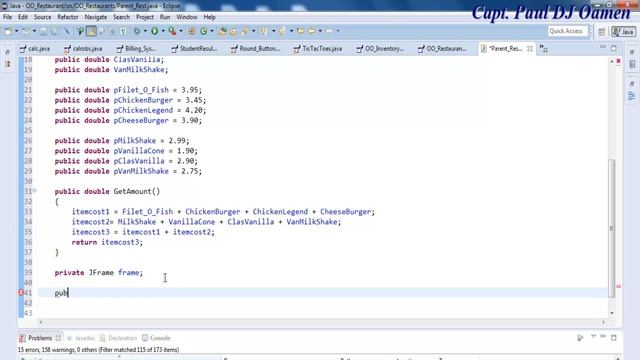This screenshot has height=360, width=640.
Task: Show hidden editor tabs list
Action: (543, 49)
